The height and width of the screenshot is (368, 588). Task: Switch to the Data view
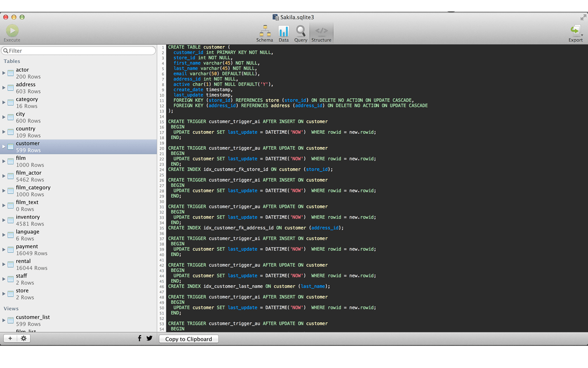point(284,33)
